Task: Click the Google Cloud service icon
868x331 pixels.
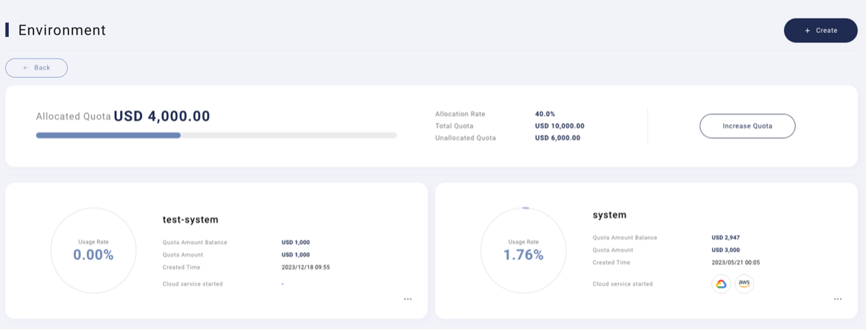Action: point(721,284)
